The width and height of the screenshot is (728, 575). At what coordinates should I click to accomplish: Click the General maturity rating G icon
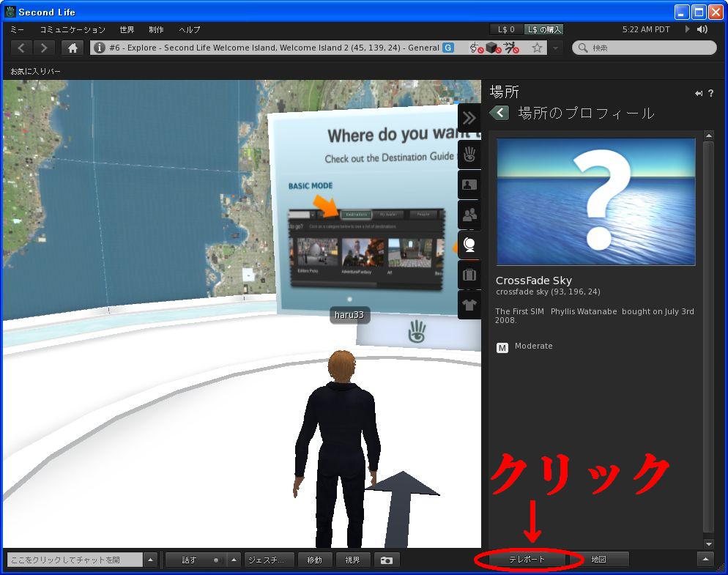(x=448, y=48)
